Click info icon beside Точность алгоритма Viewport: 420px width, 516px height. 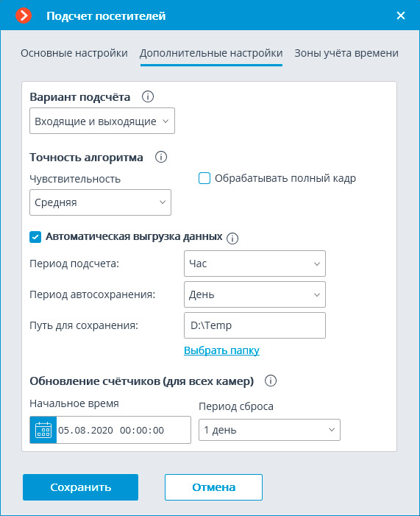click(x=161, y=157)
